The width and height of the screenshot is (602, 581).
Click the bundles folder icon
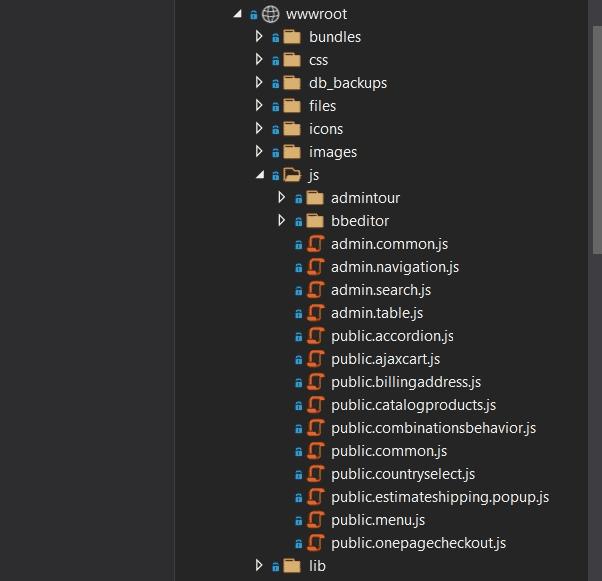point(292,37)
